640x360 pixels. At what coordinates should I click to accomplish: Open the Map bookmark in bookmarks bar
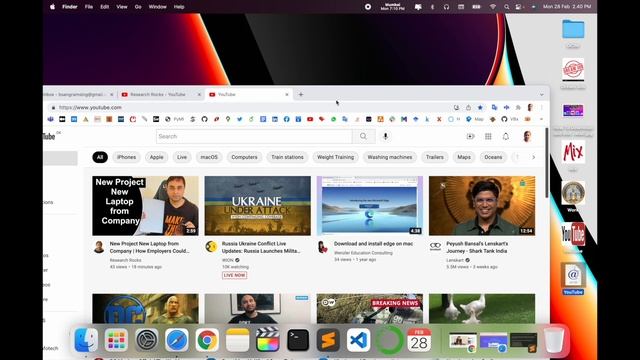(x=475, y=119)
